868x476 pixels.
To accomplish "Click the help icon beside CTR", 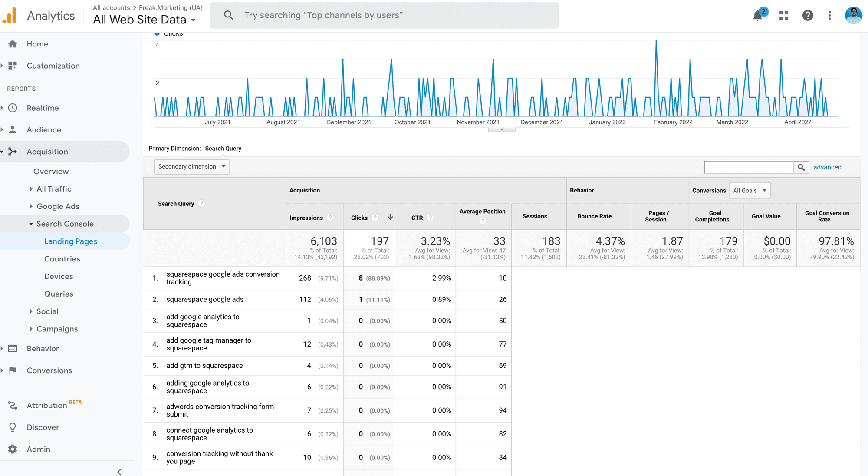I will tap(430, 218).
